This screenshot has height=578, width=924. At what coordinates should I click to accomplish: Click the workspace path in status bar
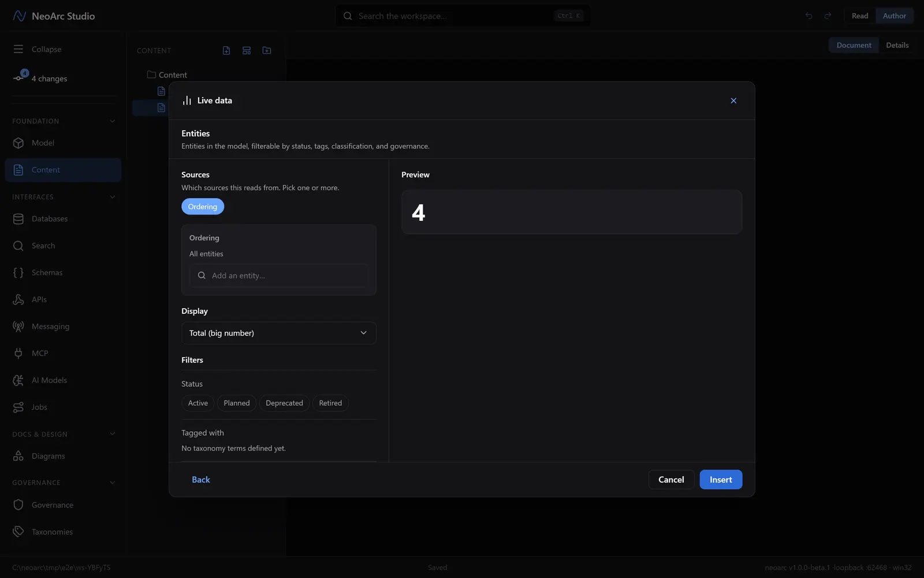click(61, 568)
